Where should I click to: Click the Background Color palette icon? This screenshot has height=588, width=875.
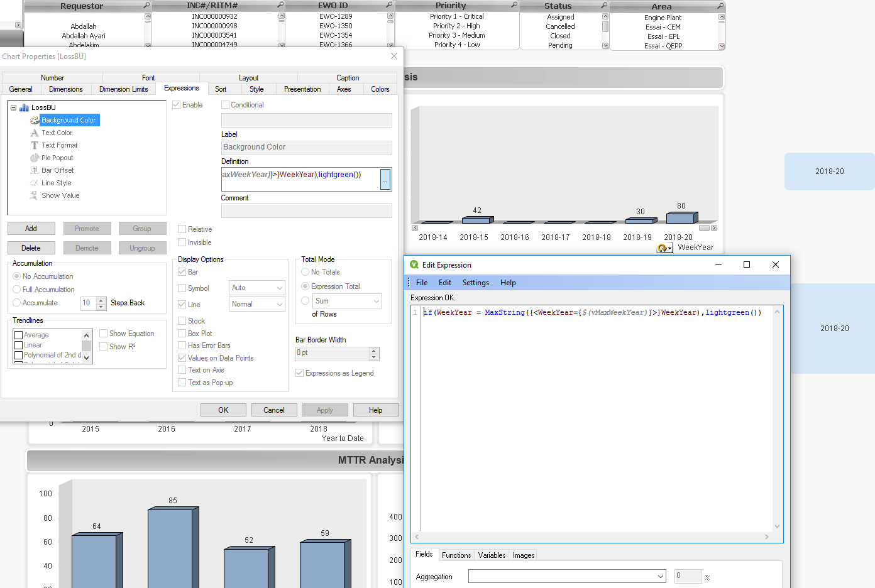click(35, 120)
